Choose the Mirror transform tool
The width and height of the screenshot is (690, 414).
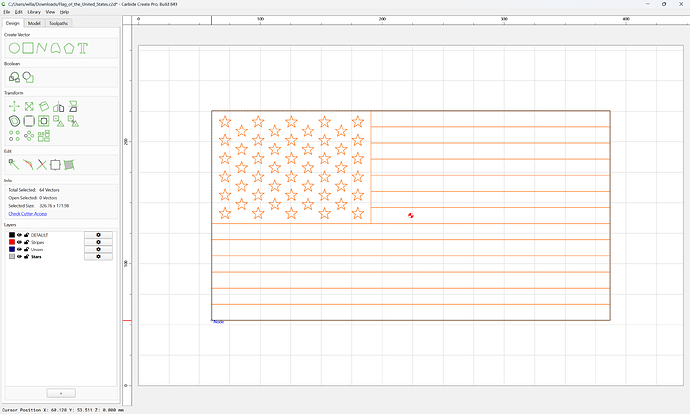(59, 106)
